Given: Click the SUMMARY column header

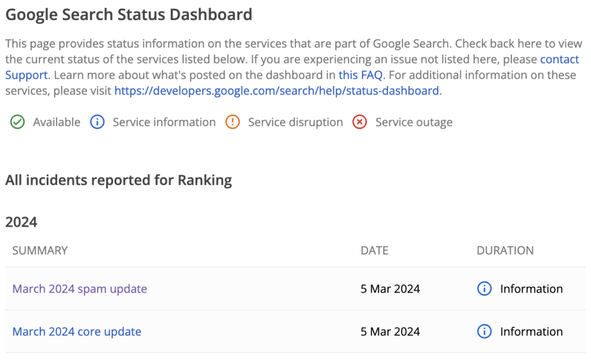Looking at the screenshot, I should [x=40, y=250].
